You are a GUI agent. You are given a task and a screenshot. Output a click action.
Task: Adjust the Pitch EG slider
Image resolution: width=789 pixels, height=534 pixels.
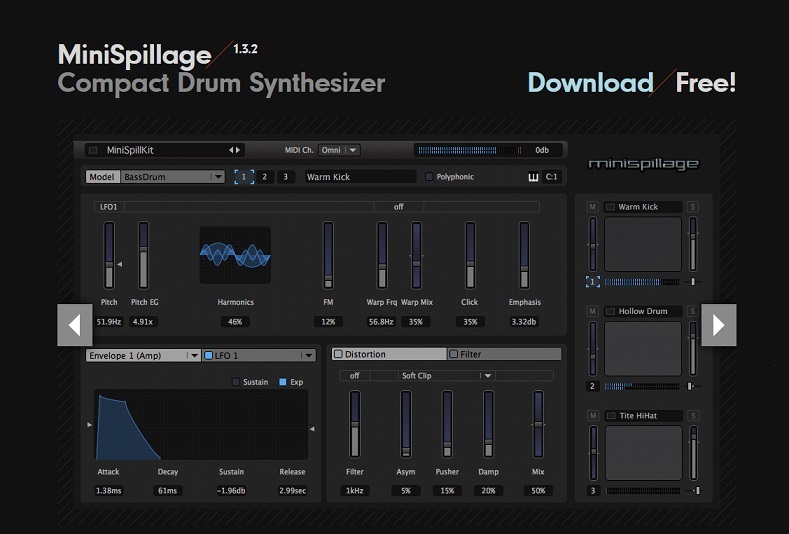(x=143, y=256)
